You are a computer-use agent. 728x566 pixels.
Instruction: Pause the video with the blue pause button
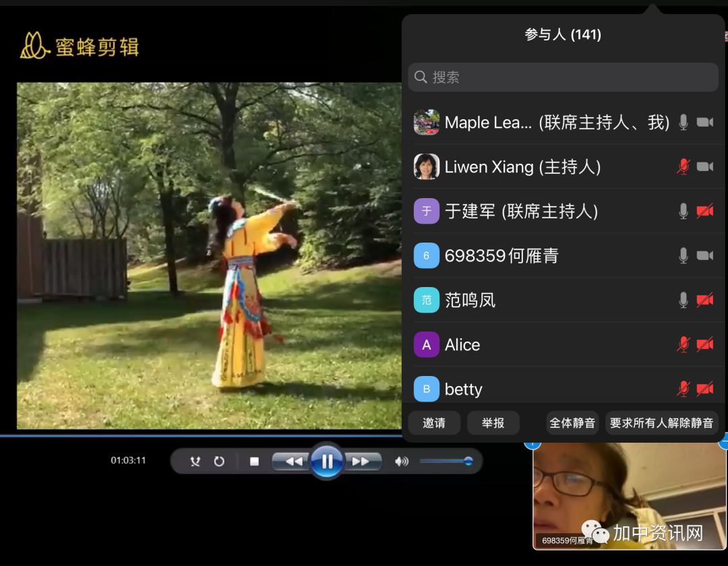[328, 462]
